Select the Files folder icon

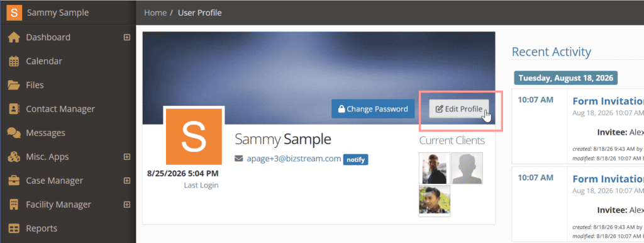14,85
